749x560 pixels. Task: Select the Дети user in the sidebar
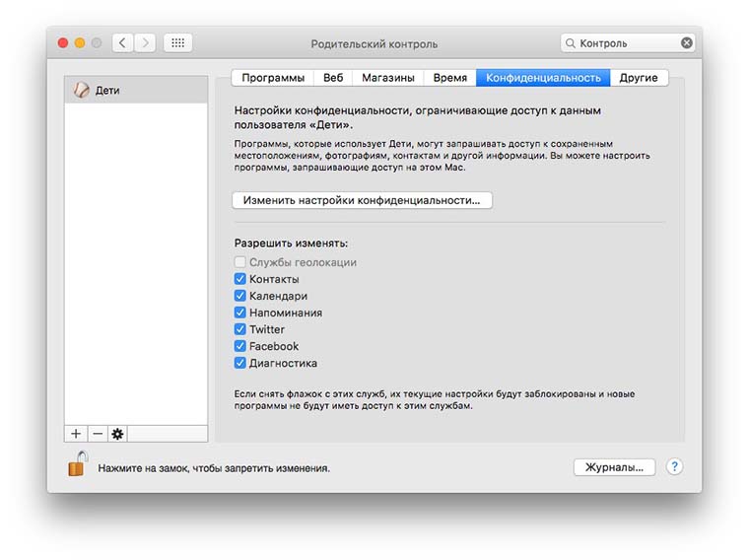[136, 90]
